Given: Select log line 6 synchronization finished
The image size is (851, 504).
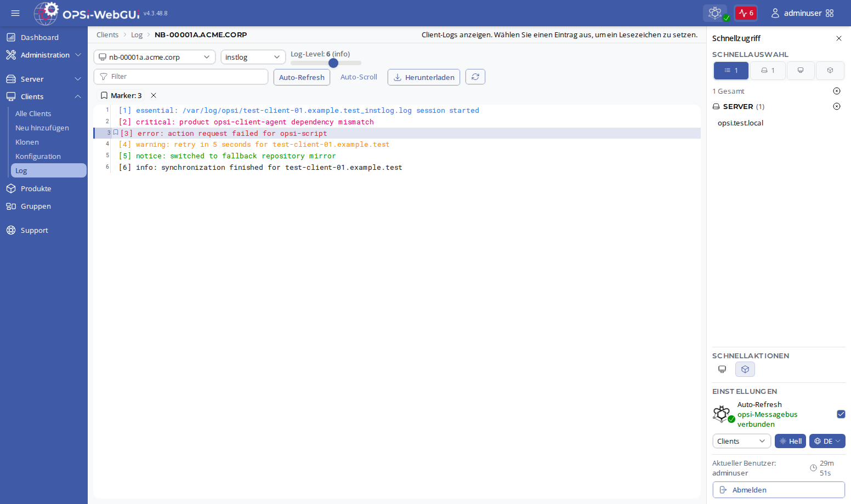Looking at the screenshot, I should coord(397,167).
